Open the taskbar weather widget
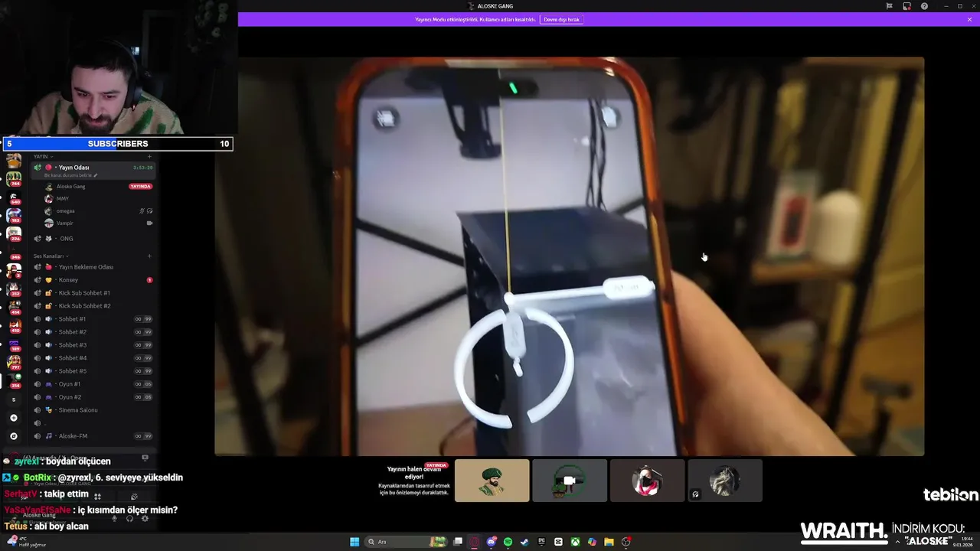The width and height of the screenshot is (980, 551). click(28, 542)
